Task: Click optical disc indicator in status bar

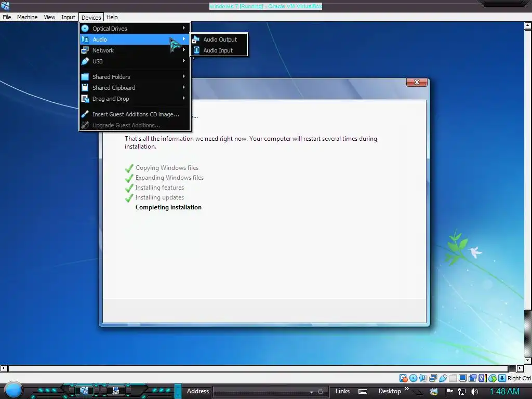Action: pos(413,378)
